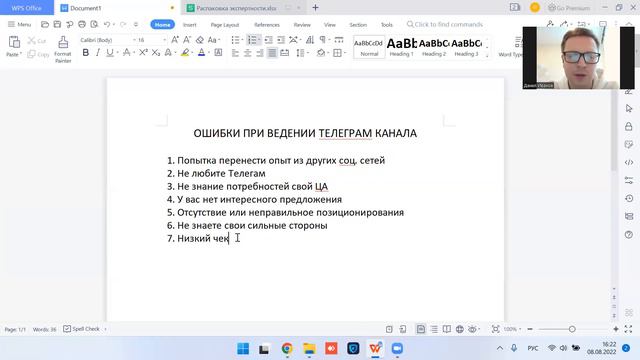Open Zoom app from the taskbar
640x360 pixels.
(397, 349)
